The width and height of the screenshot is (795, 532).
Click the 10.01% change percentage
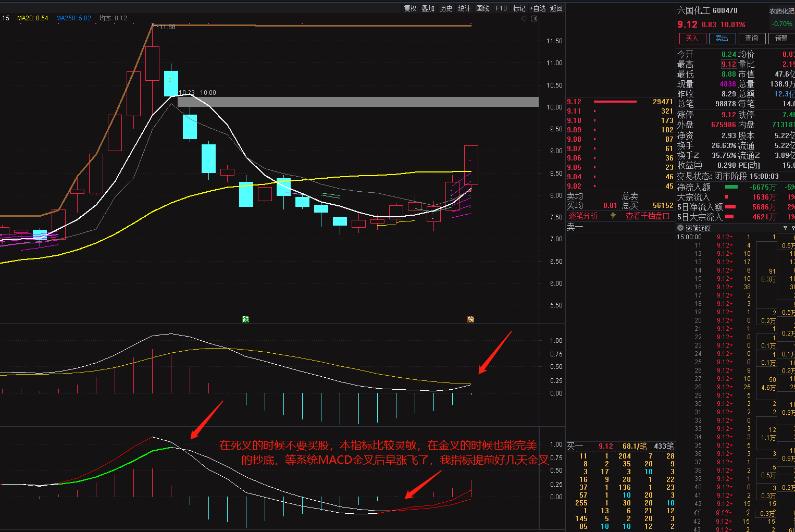click(733, 24)
